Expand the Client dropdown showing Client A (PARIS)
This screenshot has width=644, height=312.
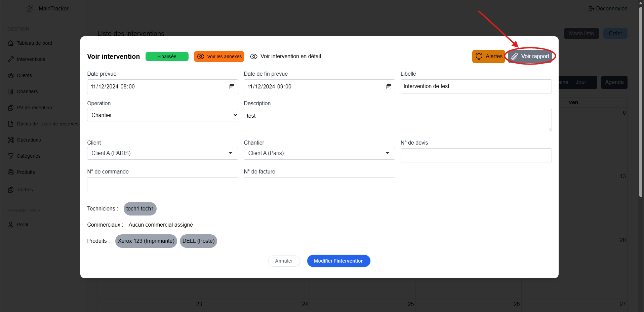162,153
